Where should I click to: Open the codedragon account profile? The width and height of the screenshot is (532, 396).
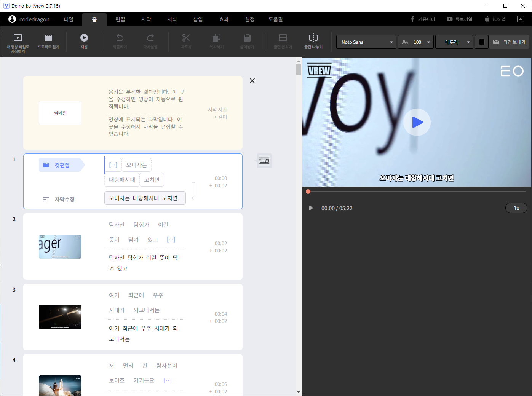tap(29, 19)
